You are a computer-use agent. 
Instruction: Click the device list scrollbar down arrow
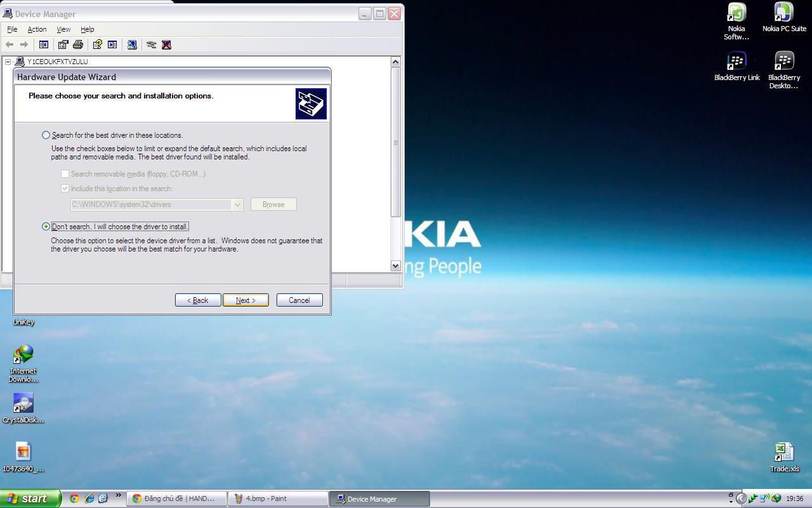pyautogui.click(x=396, y=265)
